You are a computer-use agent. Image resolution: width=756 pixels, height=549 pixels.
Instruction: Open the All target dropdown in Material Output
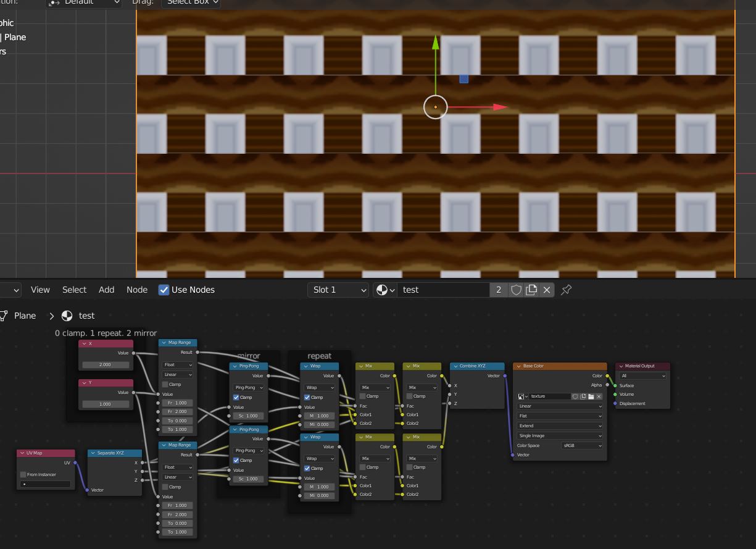coord(644,375)
